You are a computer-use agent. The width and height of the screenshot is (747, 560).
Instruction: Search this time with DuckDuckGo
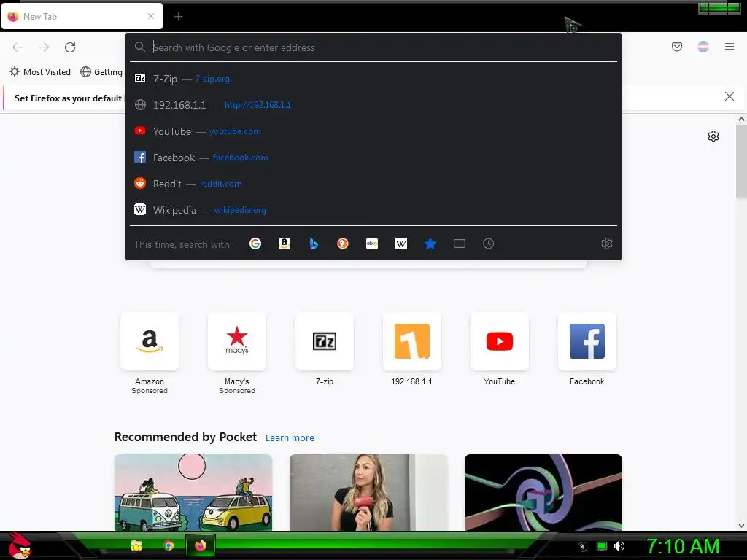tap(343, 244)
